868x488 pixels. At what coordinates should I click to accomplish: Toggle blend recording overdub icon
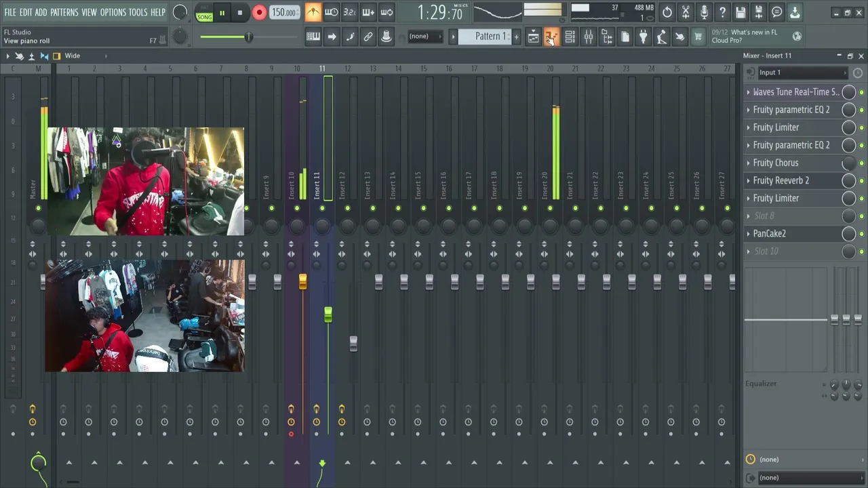(368, 12)
